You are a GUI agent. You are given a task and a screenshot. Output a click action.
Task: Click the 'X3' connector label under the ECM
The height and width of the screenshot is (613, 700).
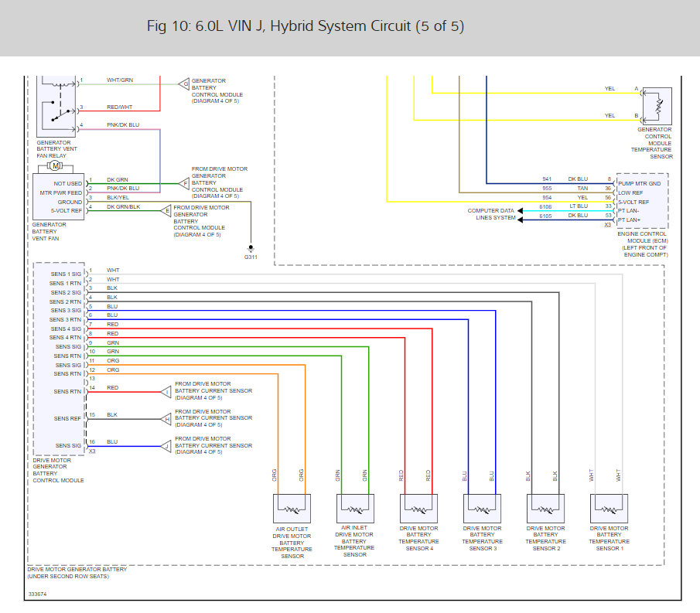[608, 225]
